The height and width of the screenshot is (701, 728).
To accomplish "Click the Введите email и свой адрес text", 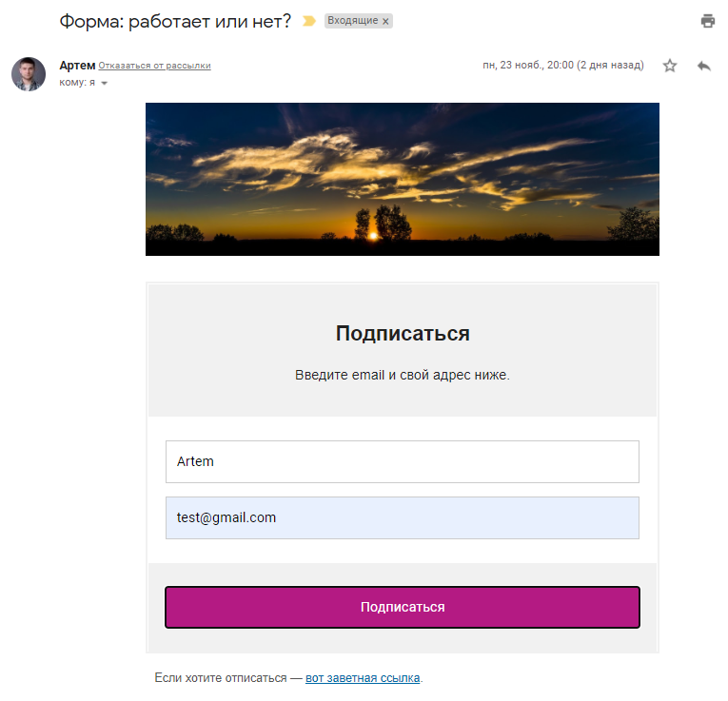I will coord(403,375).
